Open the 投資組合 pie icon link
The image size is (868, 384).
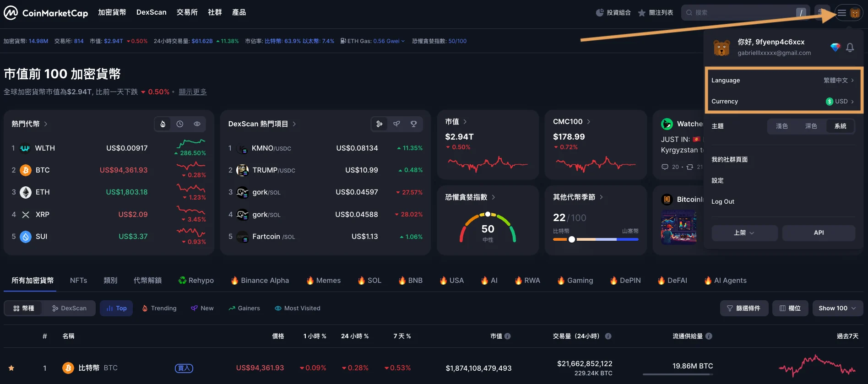click(613, 13)
